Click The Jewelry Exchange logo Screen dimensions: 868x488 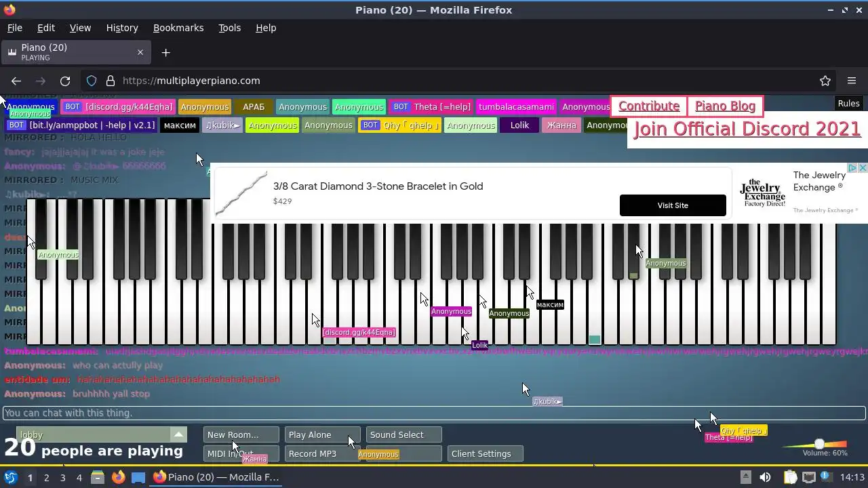tap(764, 193)
